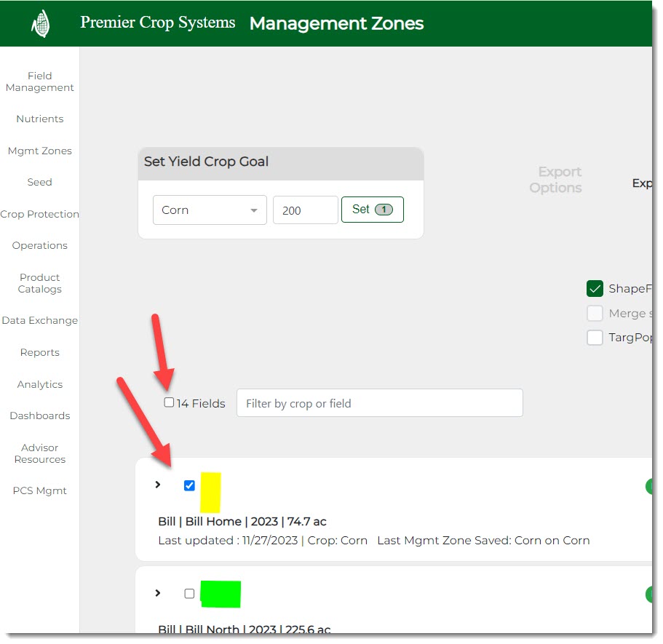The image size is (663, 644).
Task: Click the yield goal value field
Action: [305, 210]
